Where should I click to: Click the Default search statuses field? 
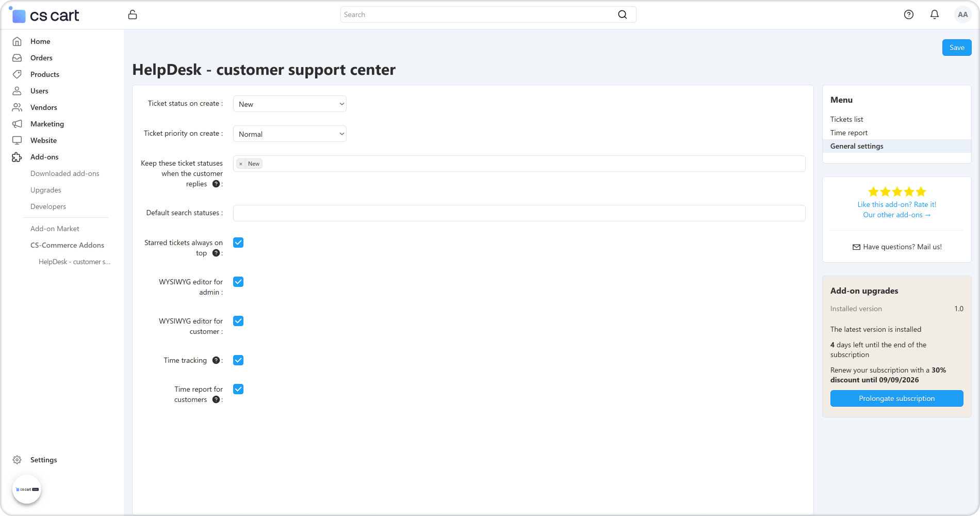click(x=519, y=213)
